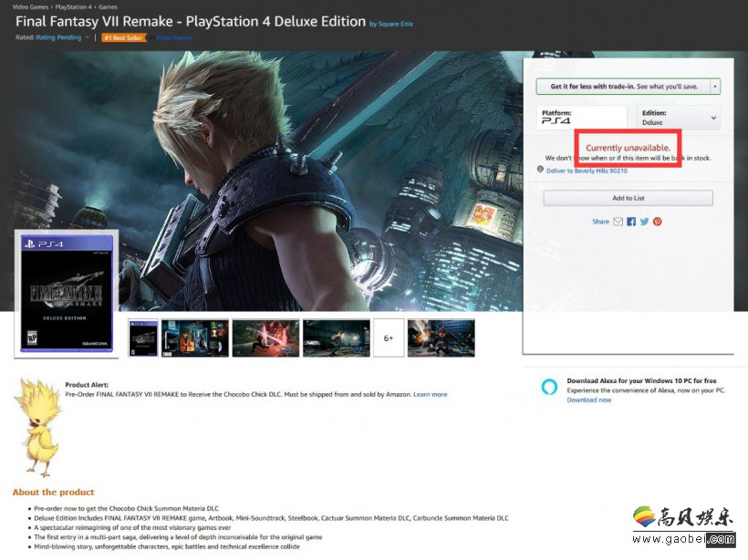Click the large PS4 box art image
The height and width of the screenshot is (560, 748).
pos(67,294)
